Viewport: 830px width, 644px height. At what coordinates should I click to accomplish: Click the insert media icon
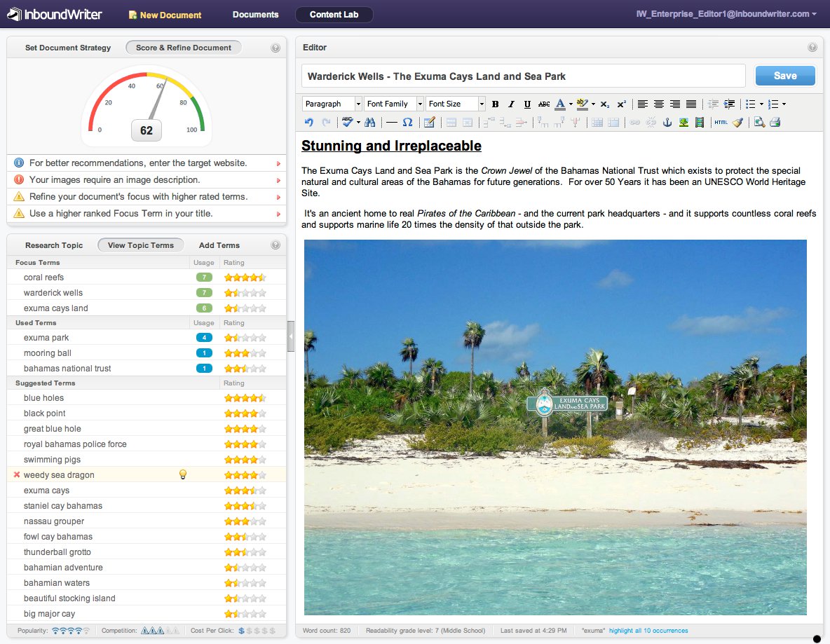point(698,121)
